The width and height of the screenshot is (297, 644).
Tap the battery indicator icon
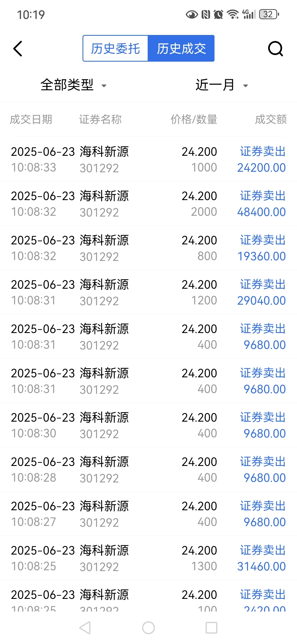click(x=269, y=14)
